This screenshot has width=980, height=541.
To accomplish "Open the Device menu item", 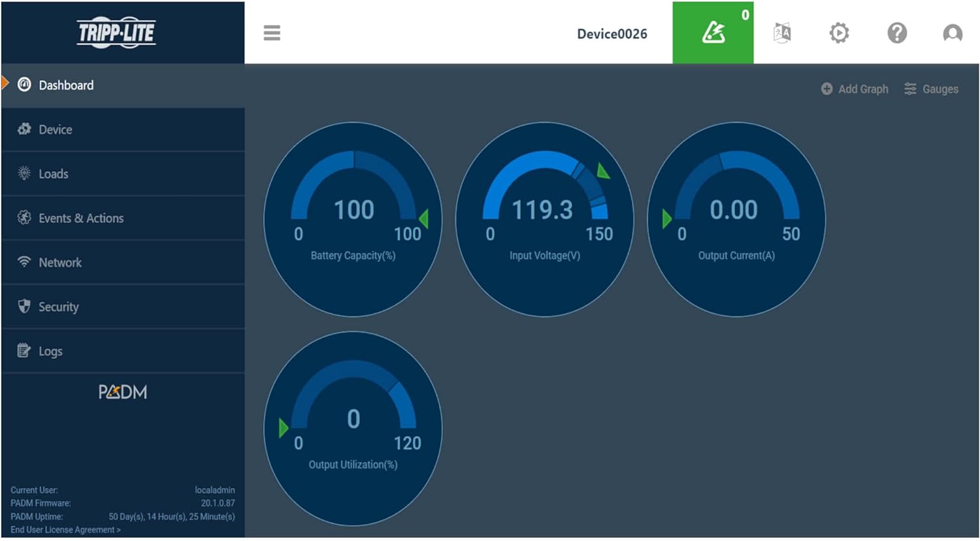I will tap(56, 129).
